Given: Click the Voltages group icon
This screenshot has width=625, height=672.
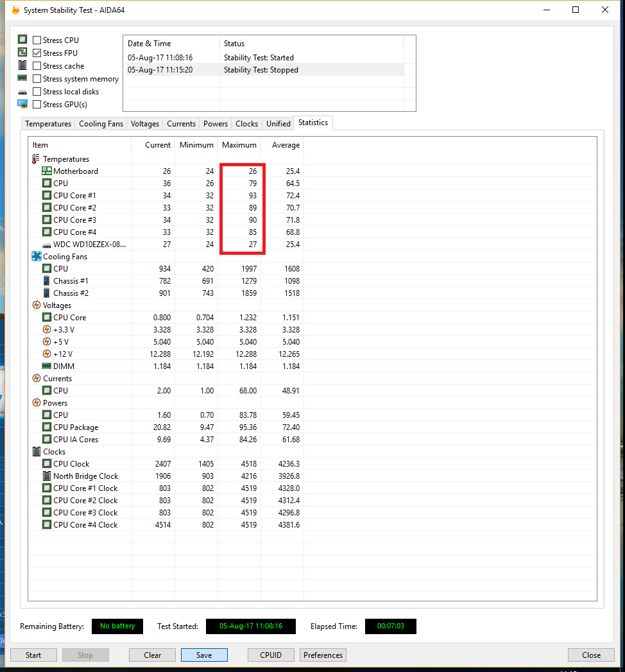Looking at the screenshot, I should [x=36, y=306].
